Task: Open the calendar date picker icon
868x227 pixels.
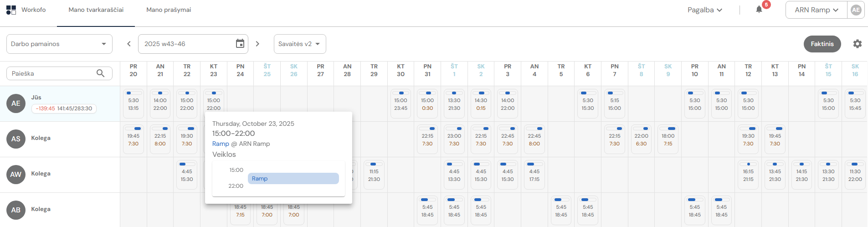Action: click(240, 44)
